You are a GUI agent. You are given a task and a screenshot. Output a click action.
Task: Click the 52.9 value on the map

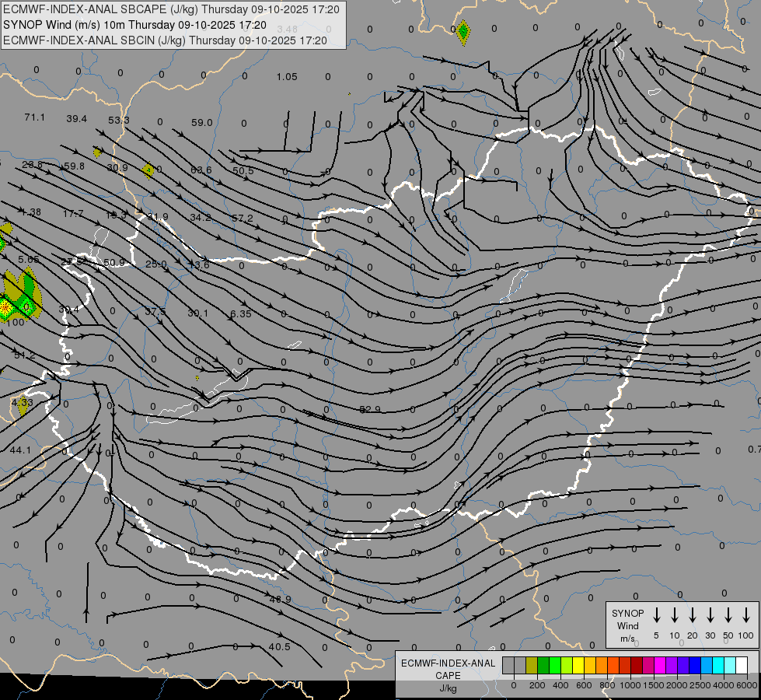(x=370, y=409)
